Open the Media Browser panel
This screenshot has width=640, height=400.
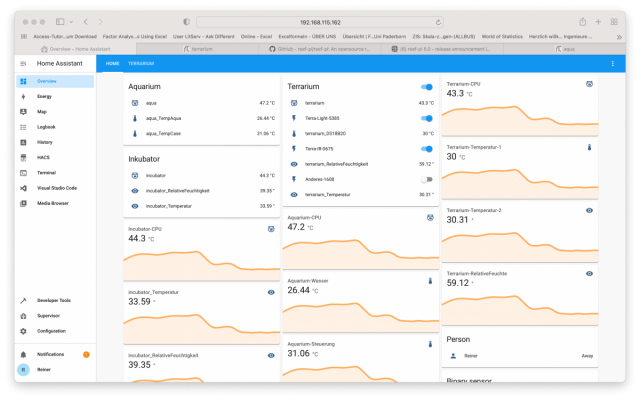(x=55, y=203)
